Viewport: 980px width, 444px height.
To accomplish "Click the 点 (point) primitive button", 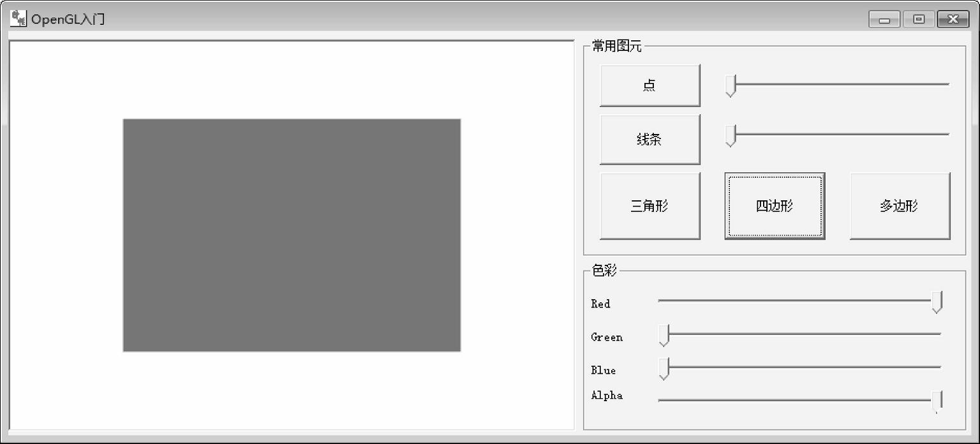I will coord(650,85).
